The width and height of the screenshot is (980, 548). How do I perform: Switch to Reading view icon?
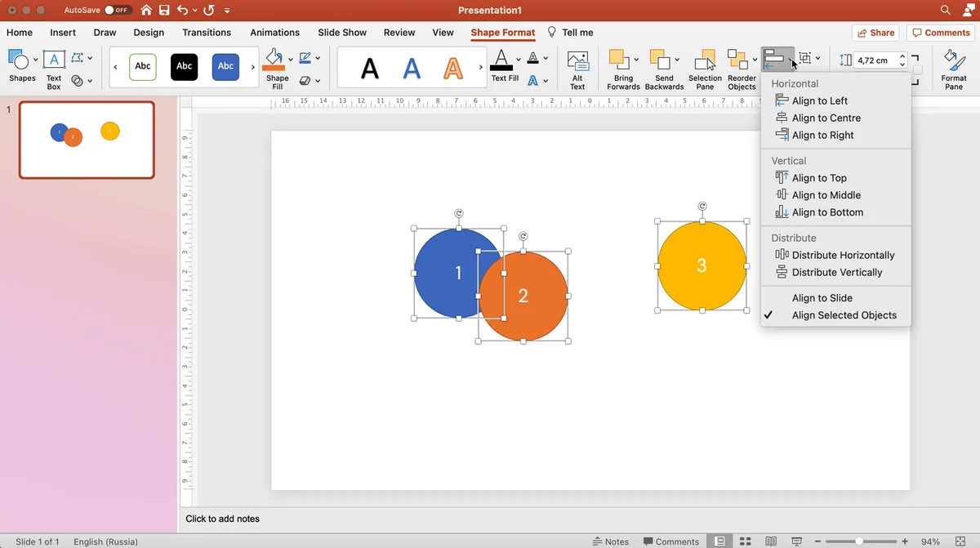(771, 541)
